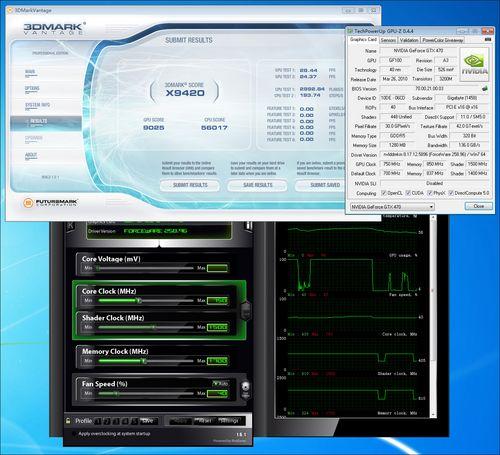This screenshot has height=455, width=500.
Task: Click the Memory Clock slider handle
Action: tap(144, 361)
